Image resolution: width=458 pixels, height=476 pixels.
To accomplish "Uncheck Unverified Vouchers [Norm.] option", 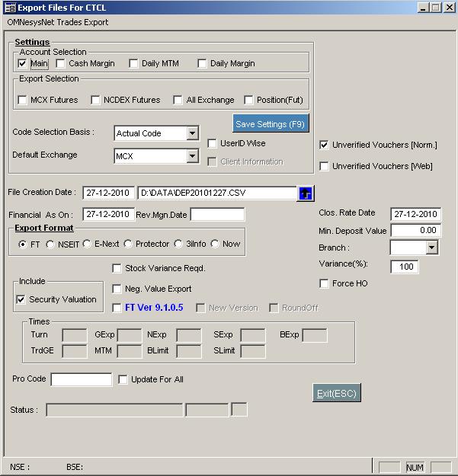I will coord(325,145).
